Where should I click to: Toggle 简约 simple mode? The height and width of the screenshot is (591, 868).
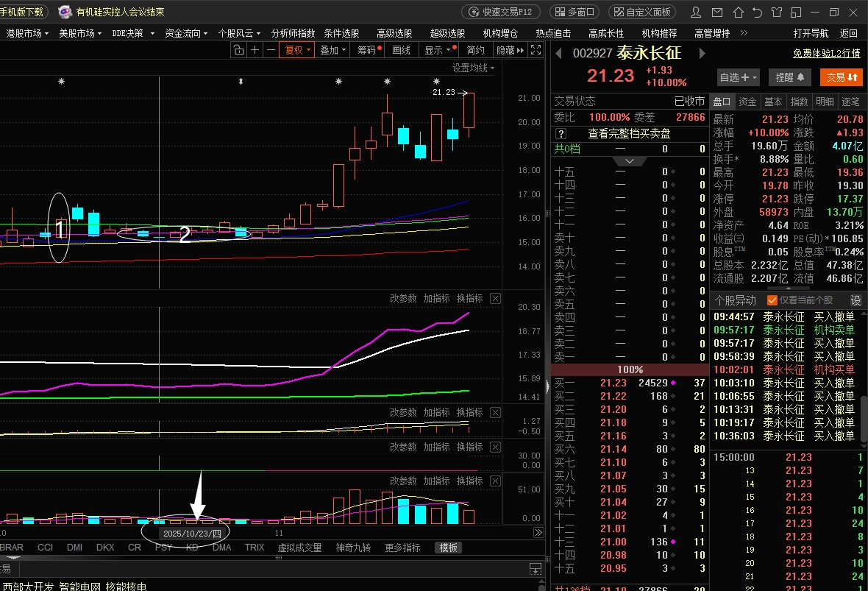[475, 50]
